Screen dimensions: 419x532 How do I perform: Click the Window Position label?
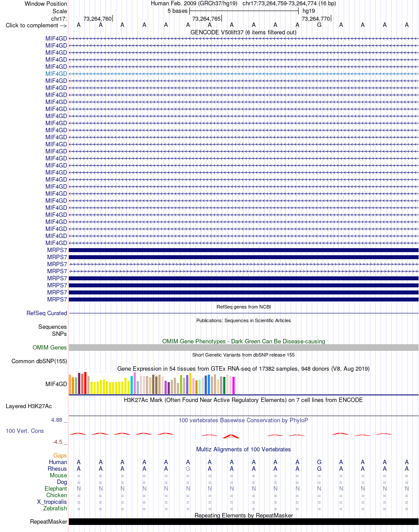click(x=46, y=4)
